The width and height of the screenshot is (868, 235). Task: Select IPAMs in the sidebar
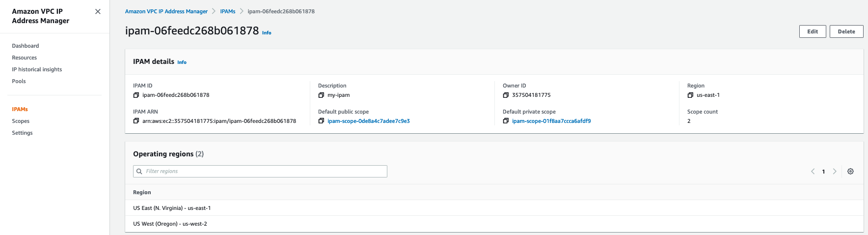tap(20, 110)
